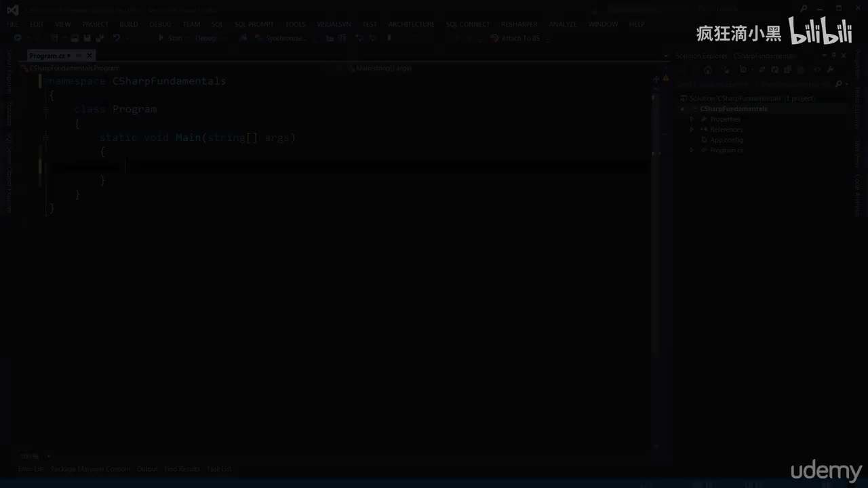Image resolution: width=868 pixels, height=488 pixels.
Task: Open the VIEW menu
Action: 63,24
